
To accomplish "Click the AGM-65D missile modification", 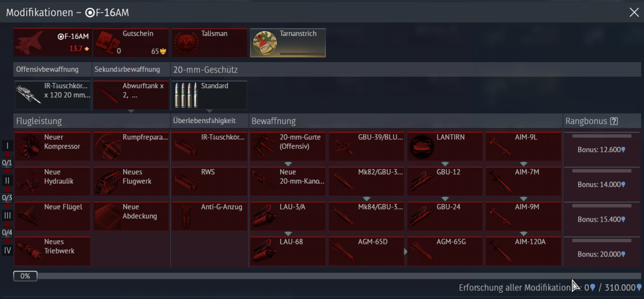I will click(366, 251).
